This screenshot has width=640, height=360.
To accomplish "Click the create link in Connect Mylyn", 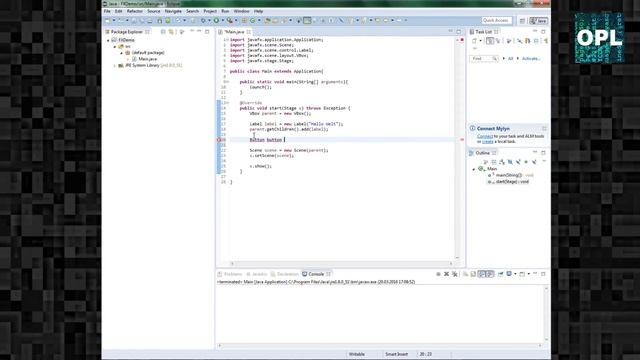I will coord(488,142).
